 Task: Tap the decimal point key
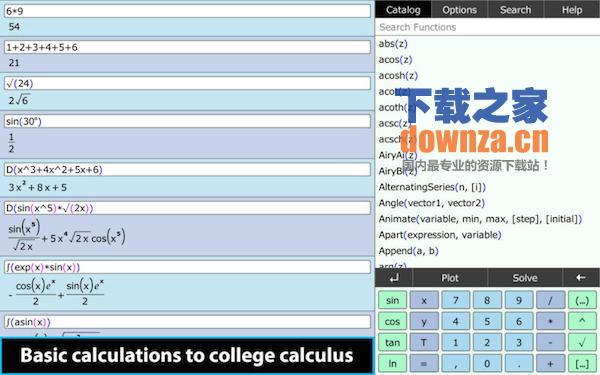click(x=519, y=364)
